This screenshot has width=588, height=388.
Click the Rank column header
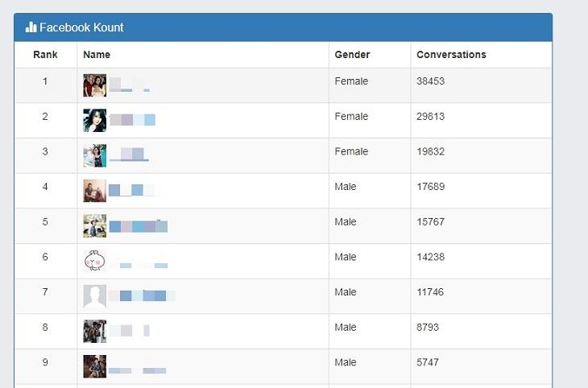click(45, 55)
